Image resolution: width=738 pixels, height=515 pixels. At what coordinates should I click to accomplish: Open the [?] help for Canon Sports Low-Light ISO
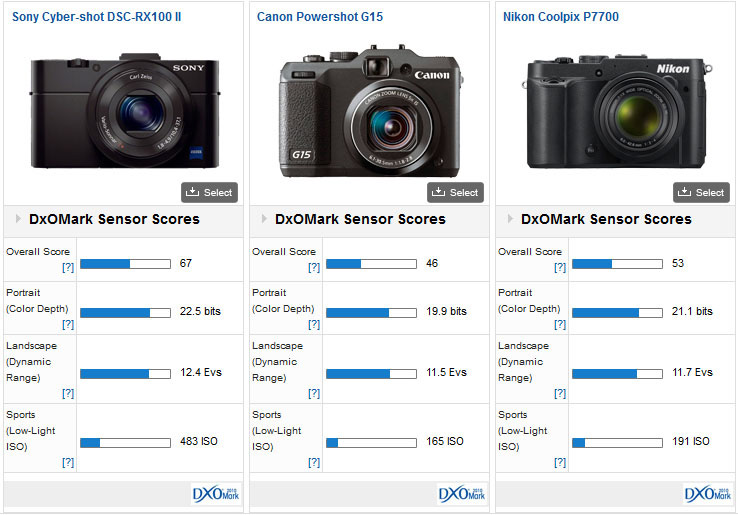click(314, 462)
